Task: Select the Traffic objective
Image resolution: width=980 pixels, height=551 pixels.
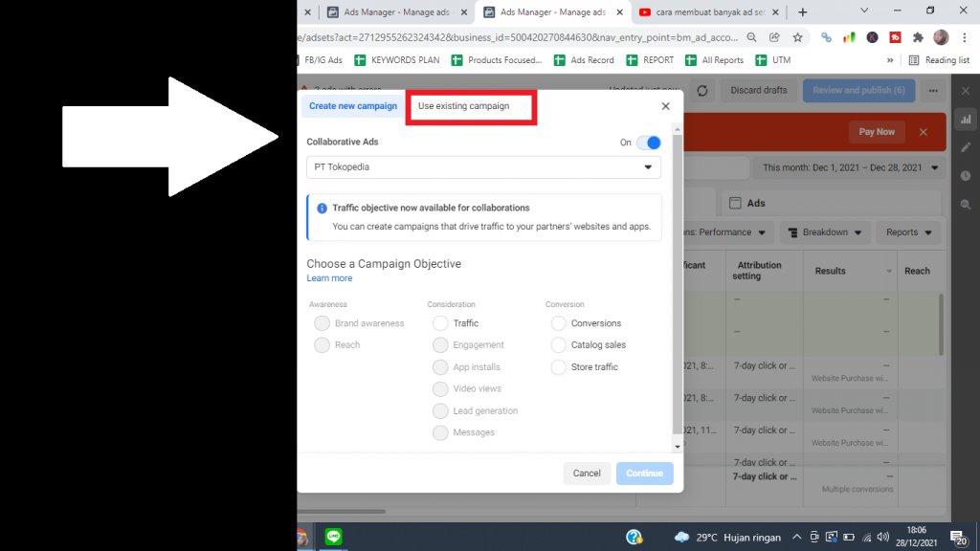Action: (x=440, y=323)
